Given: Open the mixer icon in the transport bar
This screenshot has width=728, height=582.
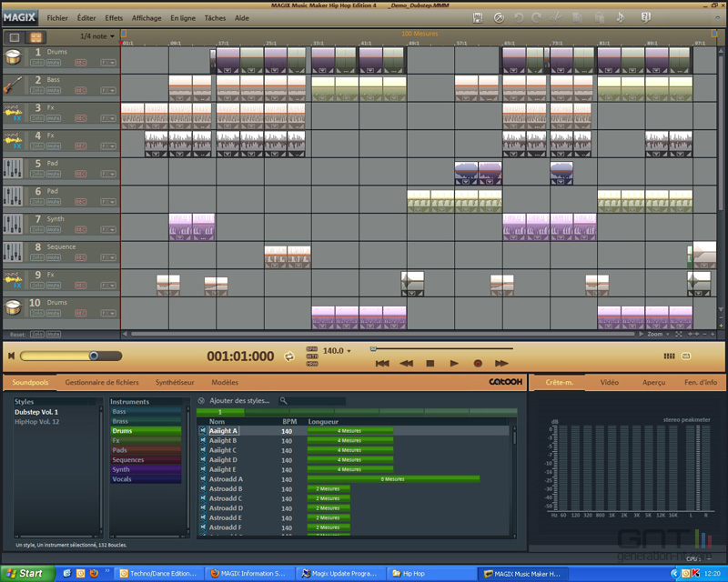Looking at the screenshot, I should 669,356.
